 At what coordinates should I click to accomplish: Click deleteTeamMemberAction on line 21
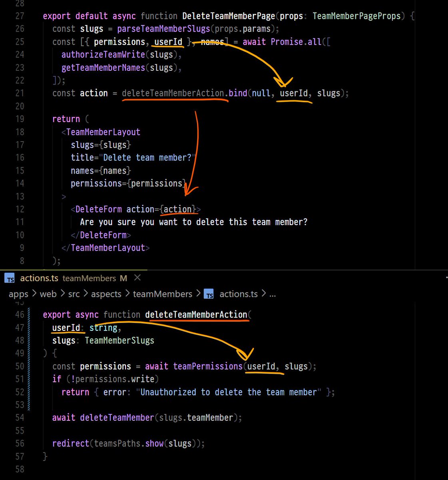pos(173,93)
